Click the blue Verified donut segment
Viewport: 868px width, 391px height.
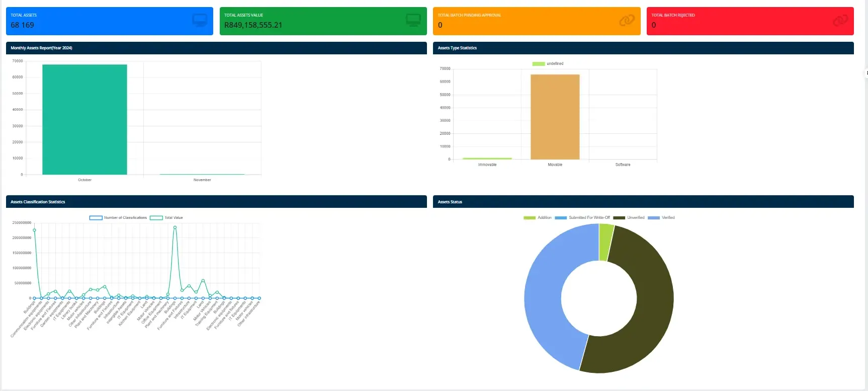coord(548,312)
